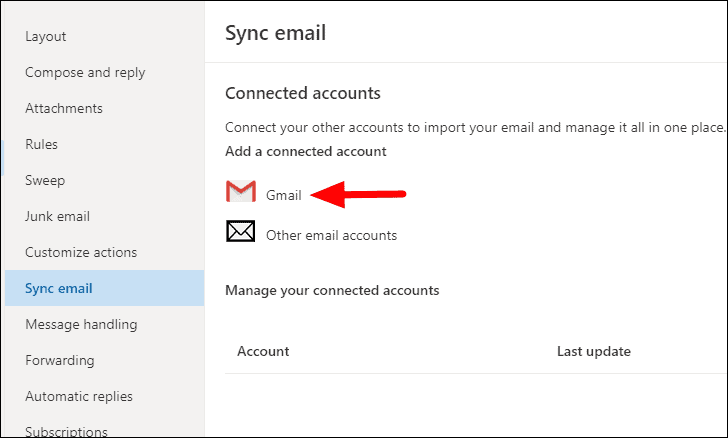Screen dimensions: 728x438
Task: Select the Sync email menu item
Action: click(x=59, y=288)
